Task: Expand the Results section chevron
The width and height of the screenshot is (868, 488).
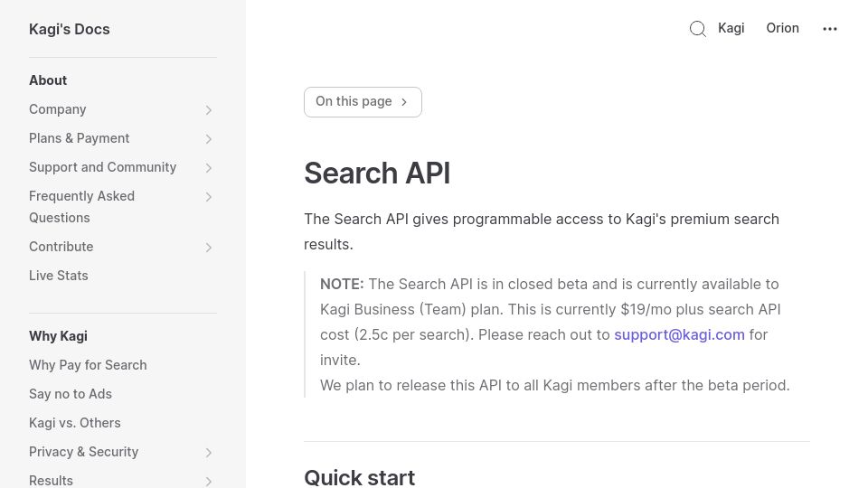Action: 209,482
